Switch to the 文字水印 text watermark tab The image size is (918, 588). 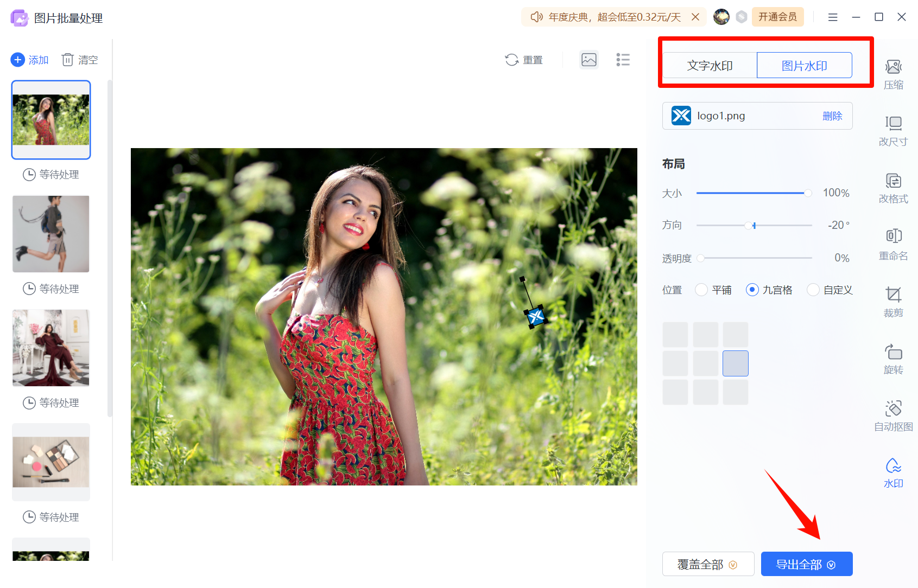(x=710, y=66)
